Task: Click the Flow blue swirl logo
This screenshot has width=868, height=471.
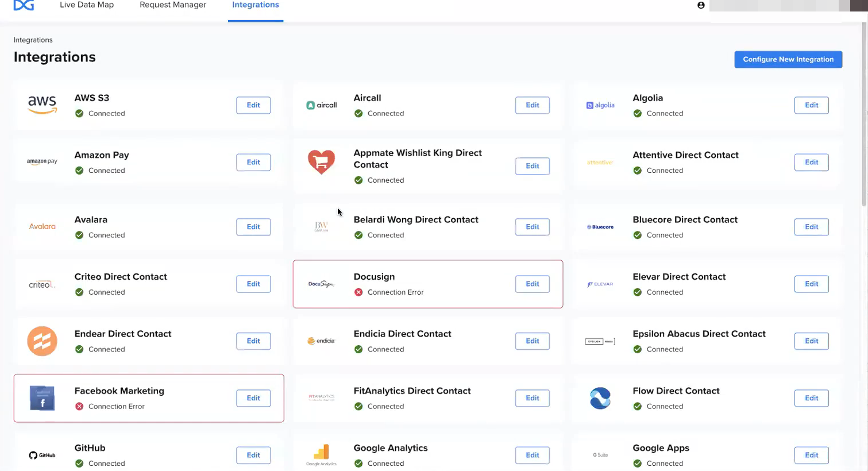Action: [x=600, y=398]
